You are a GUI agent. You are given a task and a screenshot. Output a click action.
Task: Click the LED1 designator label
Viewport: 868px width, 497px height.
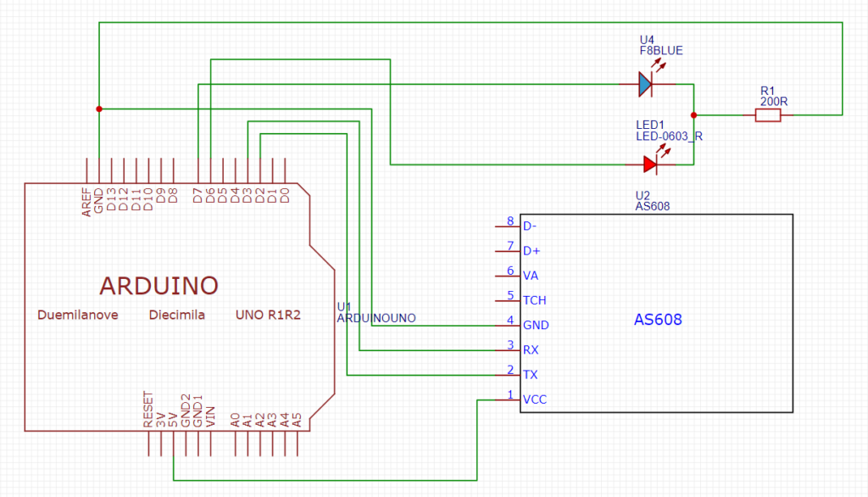point(650,126)
